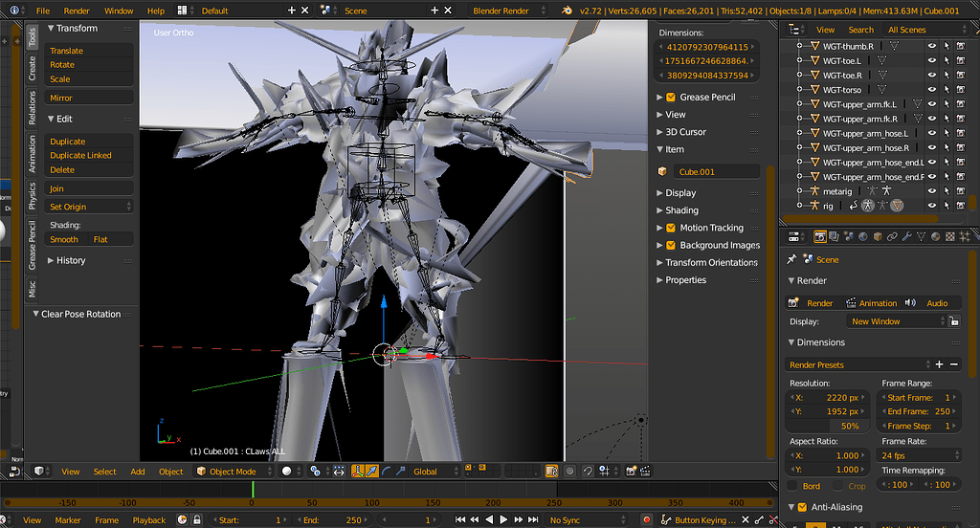
Task: Open the Set Origin dropdown
Action: point(89,207)
